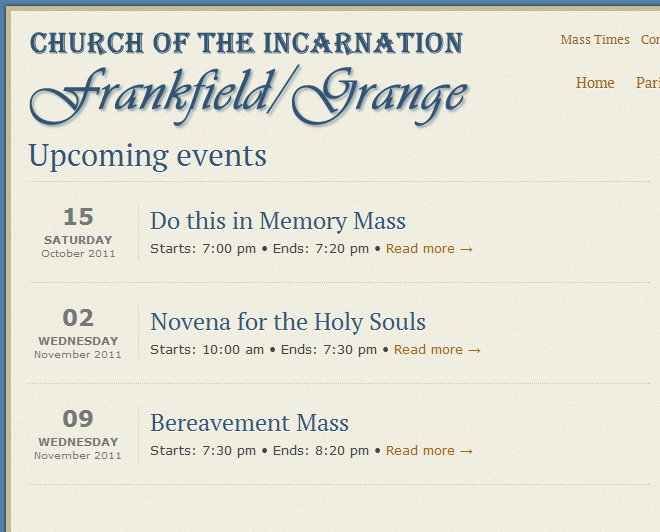The width and height of the screenshot is (660, 532).
Task: Click the Starts 7:30 pm Bereavement time text
Action: click(x=203, y=451)
